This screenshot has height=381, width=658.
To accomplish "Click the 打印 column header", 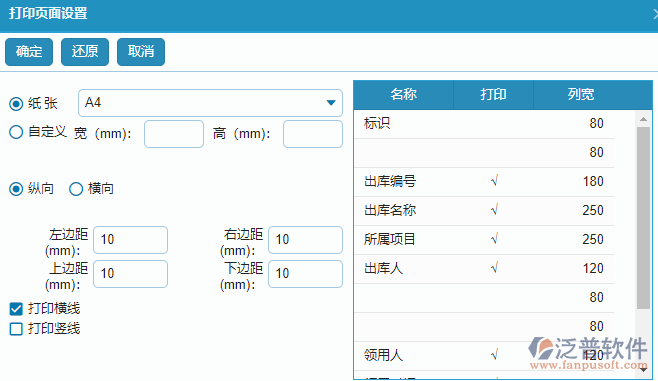I will [x=494, y=94].
